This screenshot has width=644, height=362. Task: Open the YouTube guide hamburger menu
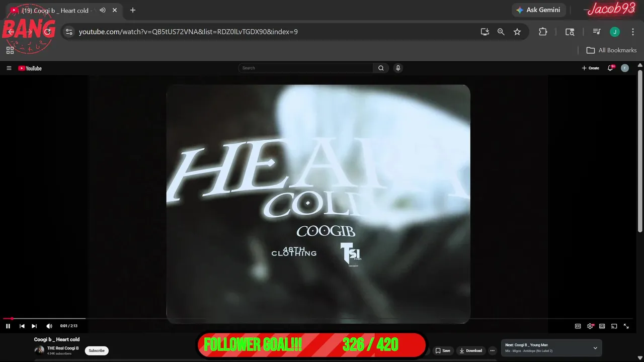point(9,68)
